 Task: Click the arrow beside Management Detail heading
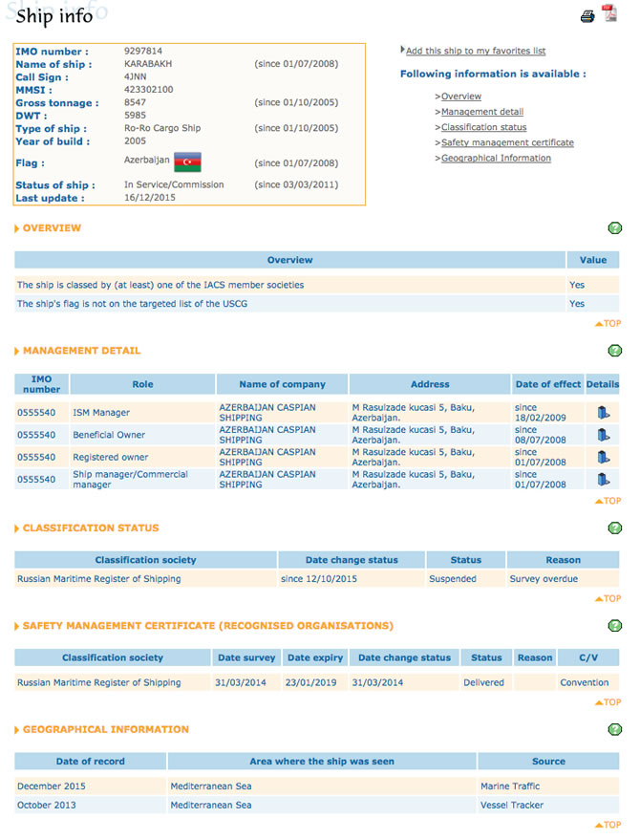click(x=17, y=352)
